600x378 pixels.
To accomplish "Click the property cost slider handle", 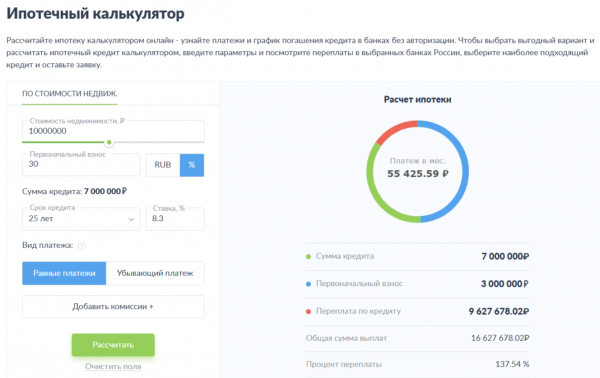I will coord(109,142).
